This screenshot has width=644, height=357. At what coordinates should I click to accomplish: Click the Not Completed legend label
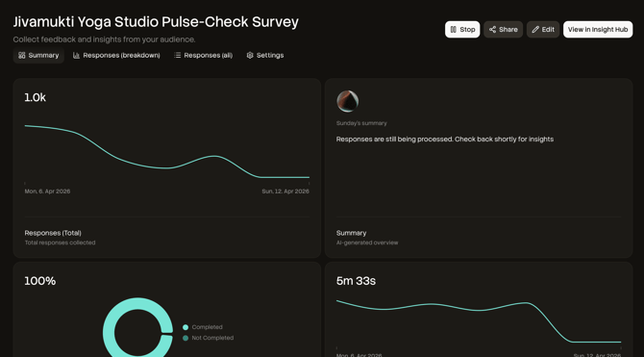[212, 338]
